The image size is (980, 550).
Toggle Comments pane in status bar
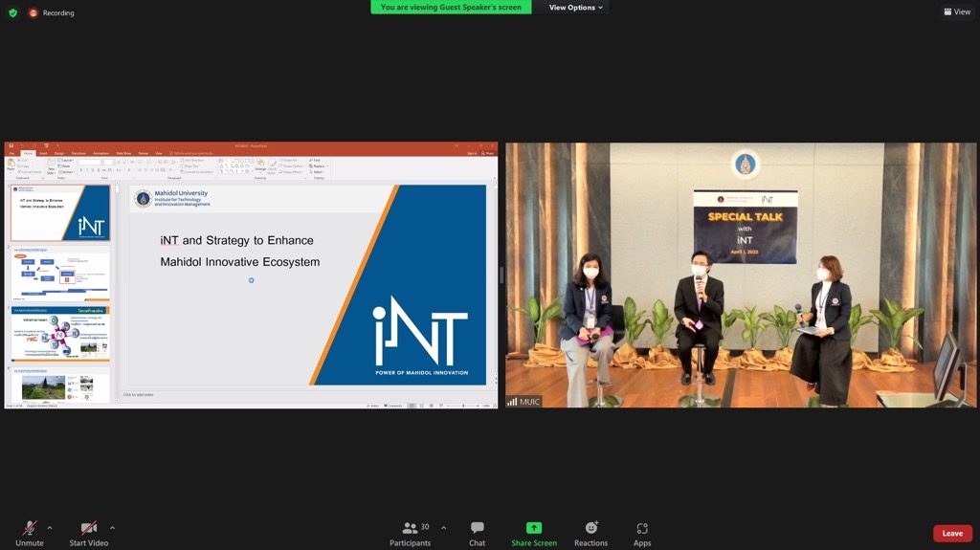pos(393,406)
